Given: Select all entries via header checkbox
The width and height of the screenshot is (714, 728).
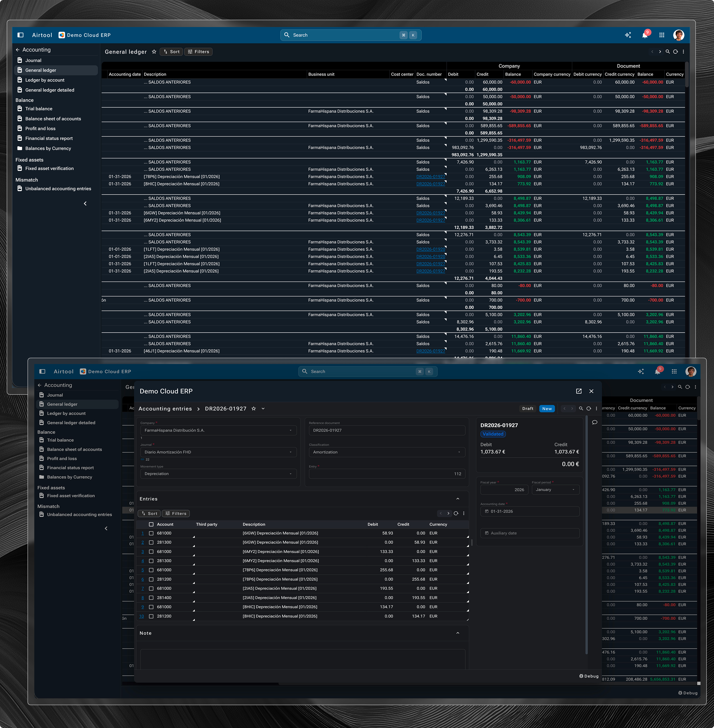Looking at the screenshot, I should pyautogui.click(x=151, y=524).
